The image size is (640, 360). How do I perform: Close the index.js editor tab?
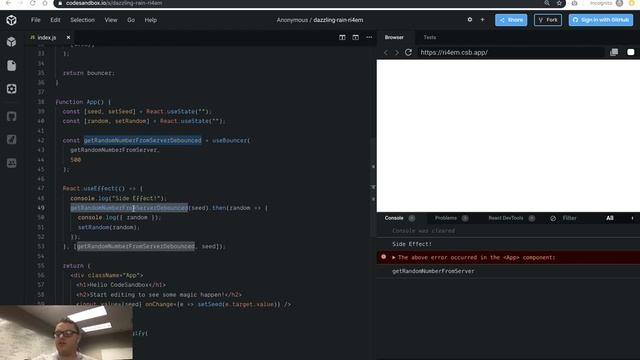click(68, 37)
